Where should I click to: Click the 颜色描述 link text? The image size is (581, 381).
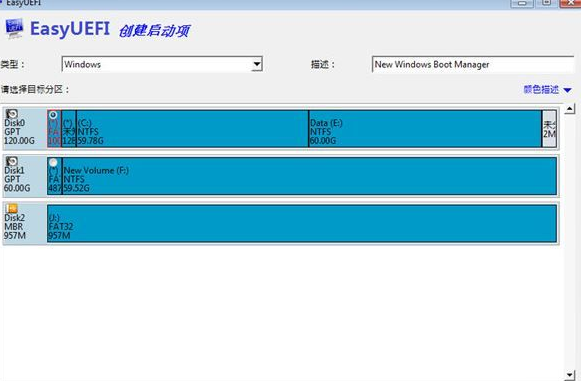541,90
